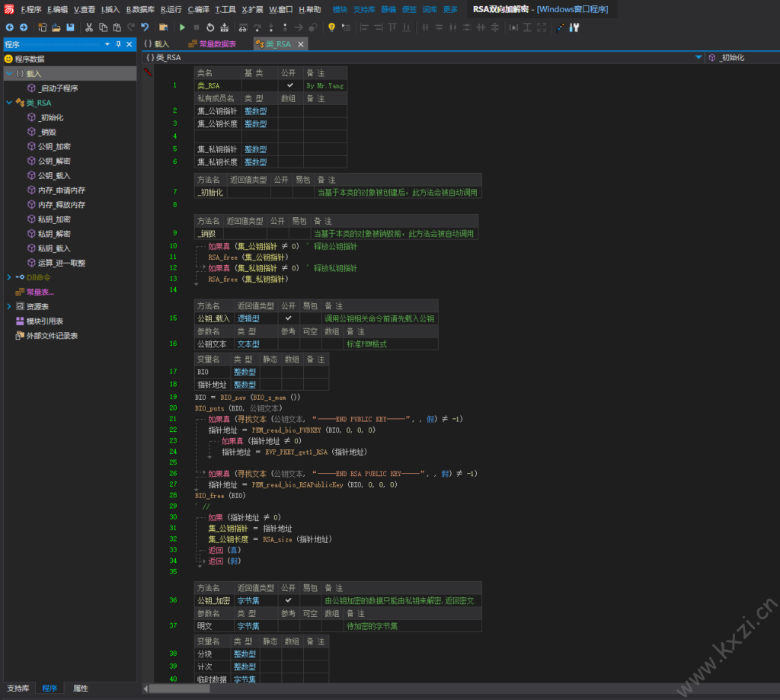
Task: Click the app logo icon in the title bar
Action: click(9, 9)
